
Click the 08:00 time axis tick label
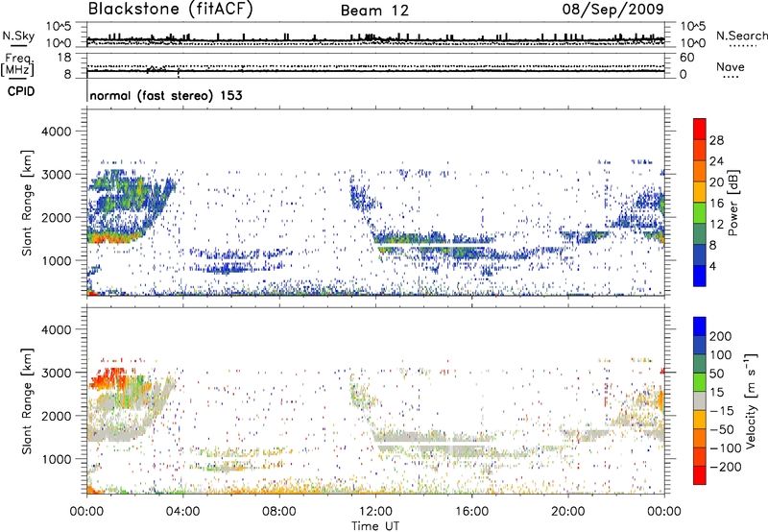pos(278,512)
